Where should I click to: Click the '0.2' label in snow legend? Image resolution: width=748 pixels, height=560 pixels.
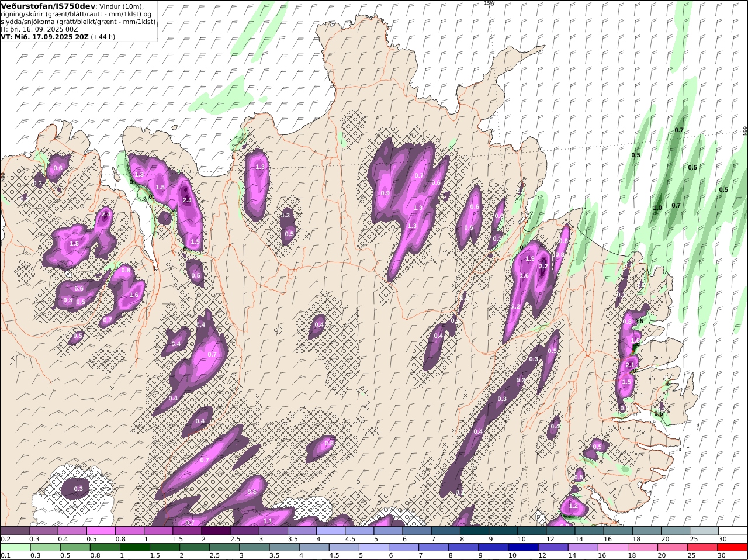click(5, 539)
